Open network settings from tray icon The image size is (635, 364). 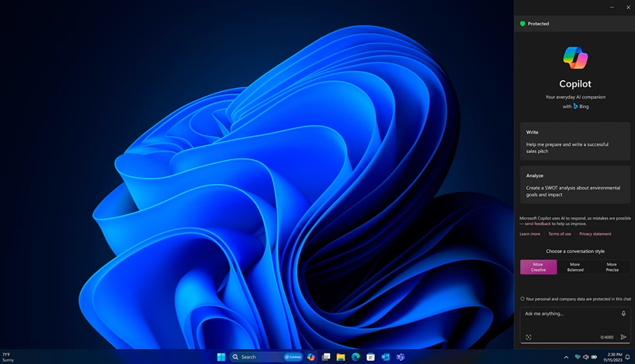click(578, 357)
